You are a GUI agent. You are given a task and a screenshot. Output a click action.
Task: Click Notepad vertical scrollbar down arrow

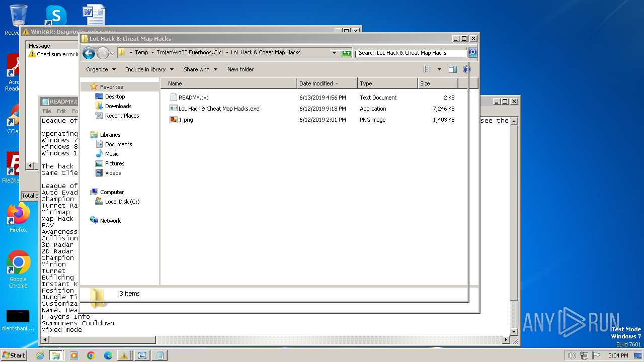514,332
